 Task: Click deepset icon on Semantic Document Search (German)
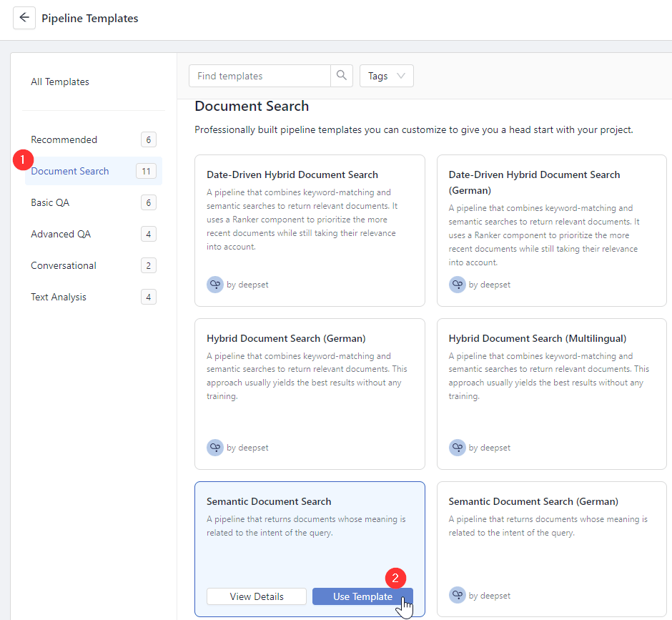coord(458,595)
